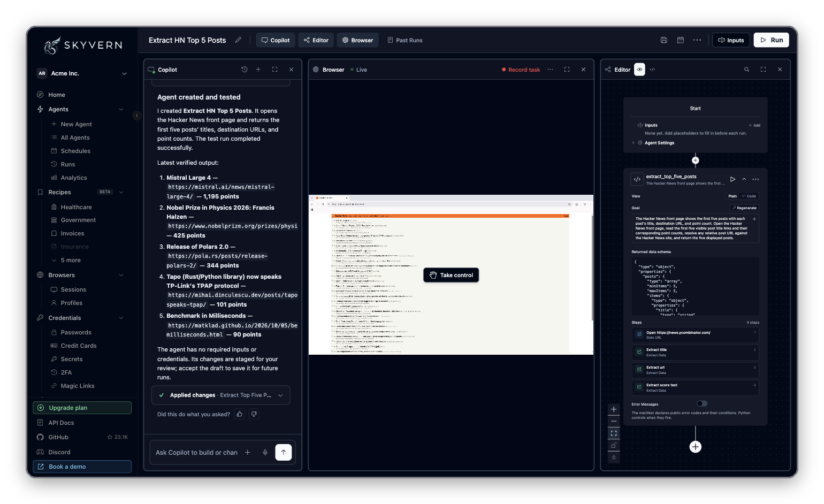Open the Past Runs tab
The width and height of the screenshot is (824, 504).
pos(405,40)
